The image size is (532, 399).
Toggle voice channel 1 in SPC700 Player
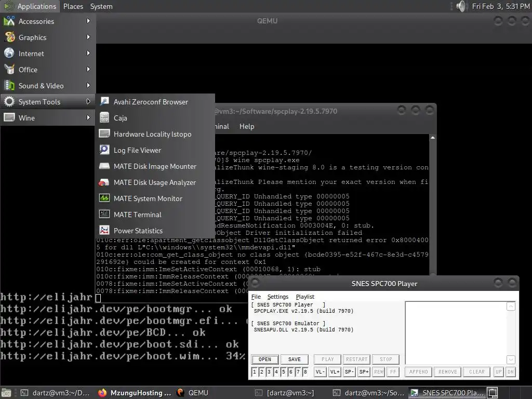click(x=255, y=372)
